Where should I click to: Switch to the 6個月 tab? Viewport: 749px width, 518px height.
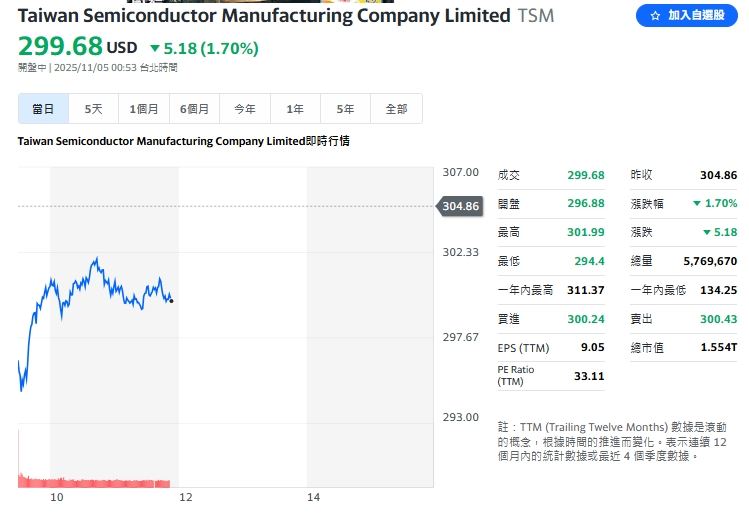tap(195, 109)
